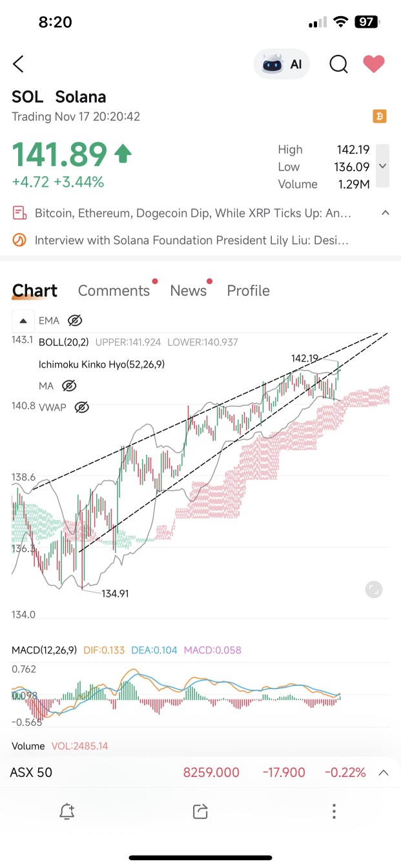Image resolution: width=401 pixels, height=868 pixels.
Task: Add a price alert bell icon
Action: (67, 811)
